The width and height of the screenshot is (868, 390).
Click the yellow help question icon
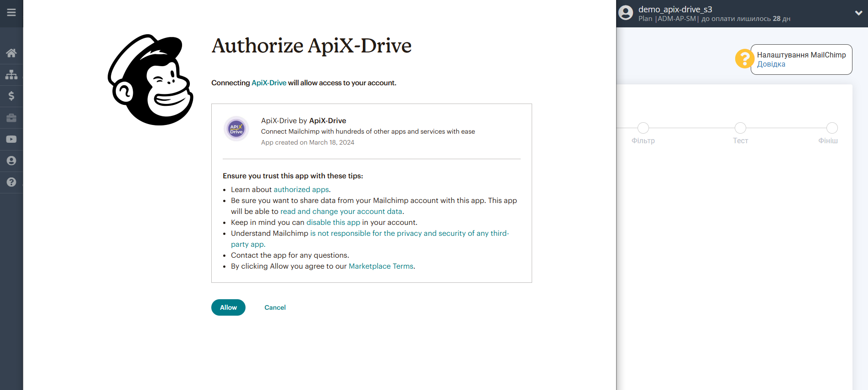(x=744, y=59)
